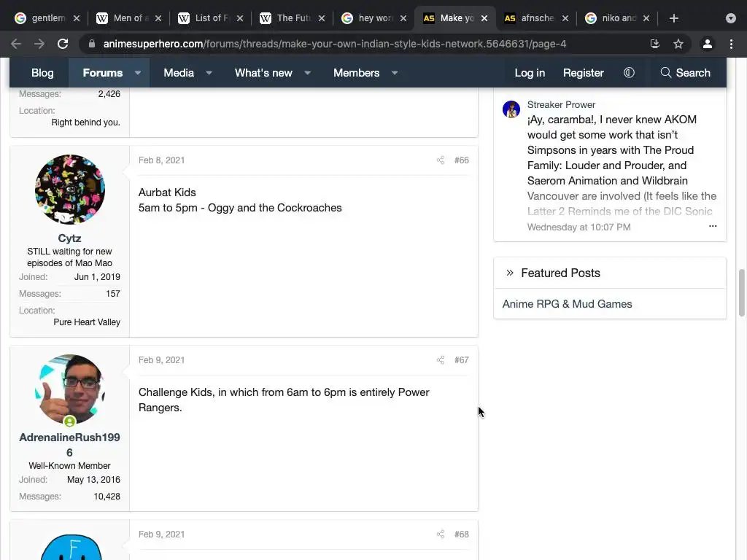This screenshot has width=747, height=560.
Task: Close the 'gentlem' browser tab
Action: click(x=77, y=18)
